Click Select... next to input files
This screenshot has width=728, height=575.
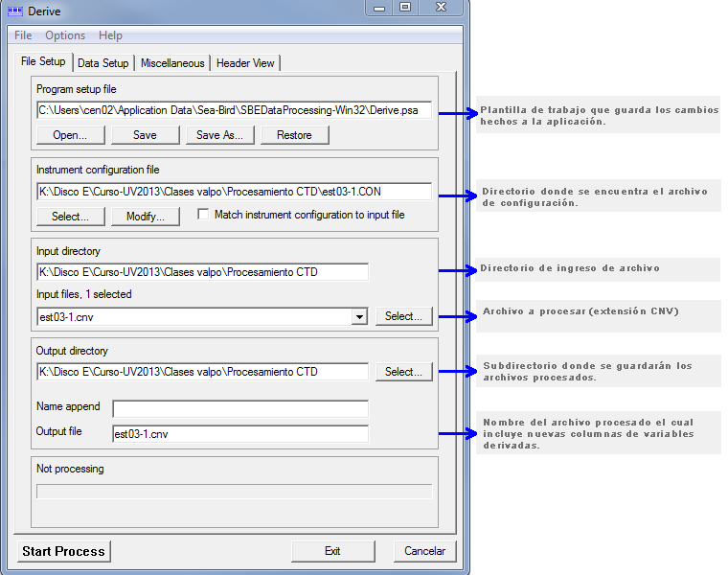403,316
